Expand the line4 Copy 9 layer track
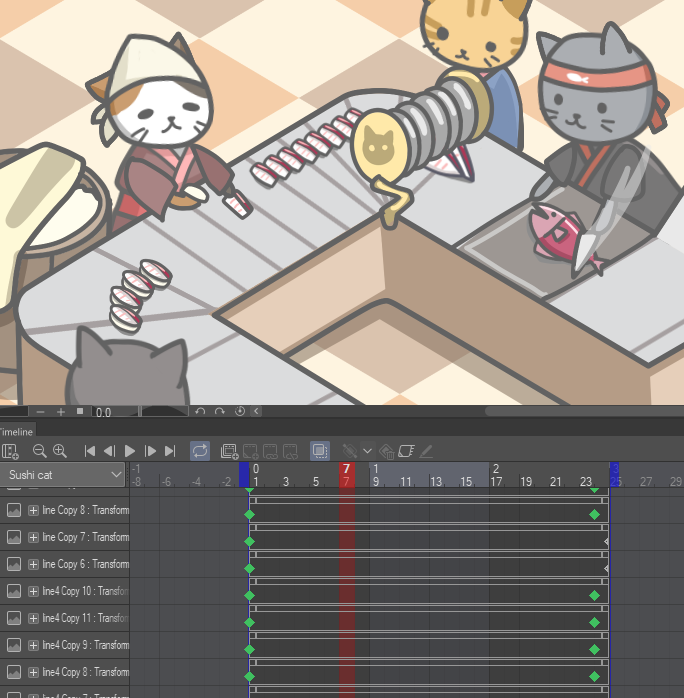Screen dimensions: 684x698 tap(33, 645)
